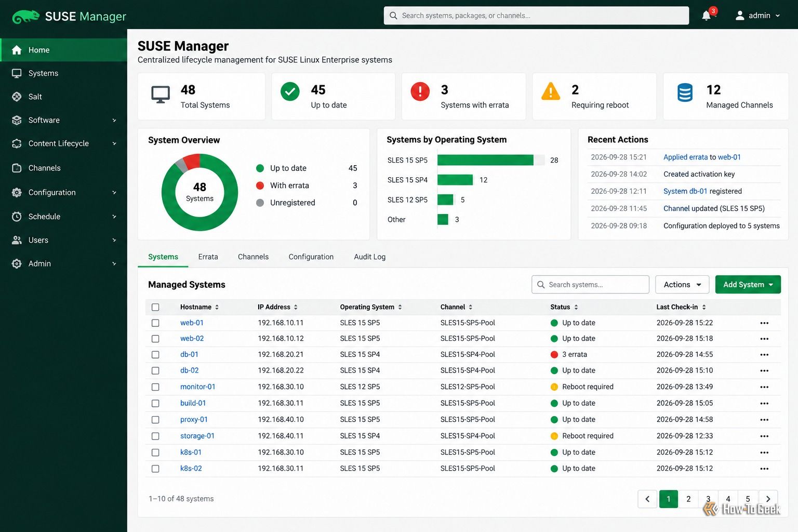
Task: Expand the Users menu chevron
Action: 114,240
